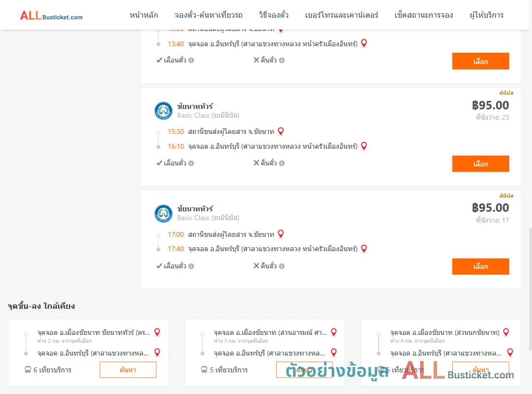Click the 17:40 arrival time
Viewport: 532px width, 394px height.
coord(176,249)
